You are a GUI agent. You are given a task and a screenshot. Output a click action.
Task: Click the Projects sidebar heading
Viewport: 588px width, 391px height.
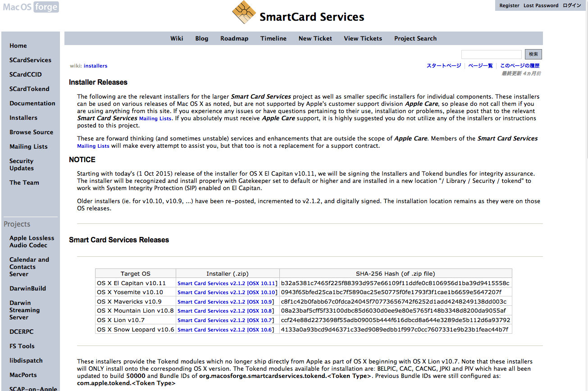17,224
